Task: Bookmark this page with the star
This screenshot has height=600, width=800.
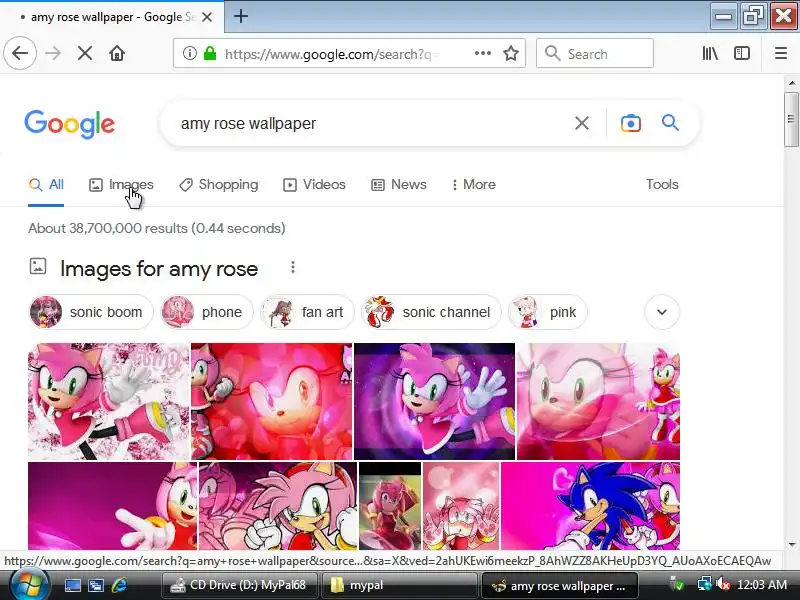Action: coord(511,53)
